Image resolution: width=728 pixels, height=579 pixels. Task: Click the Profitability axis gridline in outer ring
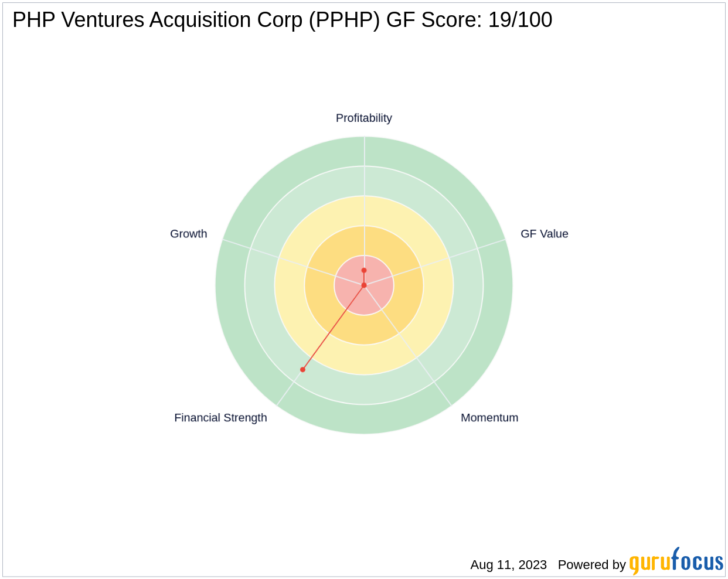pos(364,151)
